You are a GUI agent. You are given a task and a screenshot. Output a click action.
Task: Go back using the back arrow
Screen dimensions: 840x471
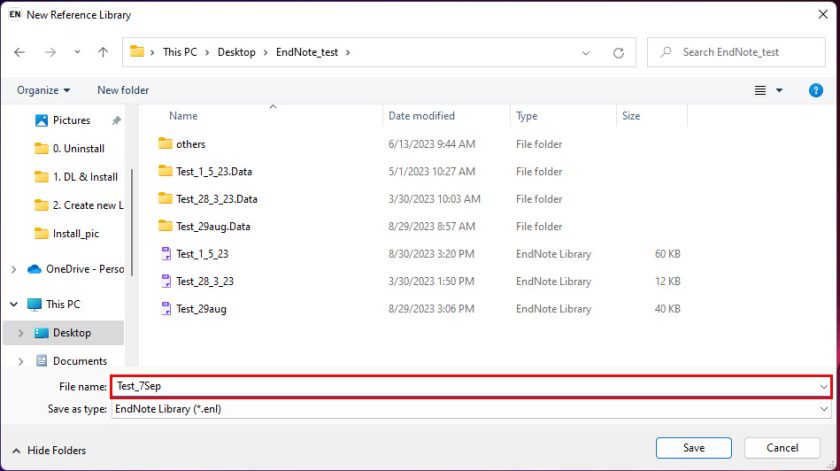point(19,52)
